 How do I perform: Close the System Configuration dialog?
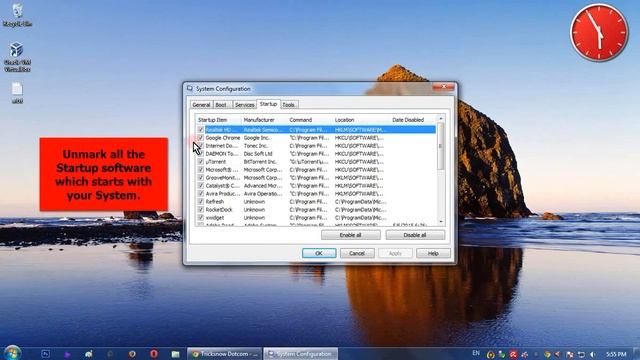pyautogui.click(x=444, y=87)
